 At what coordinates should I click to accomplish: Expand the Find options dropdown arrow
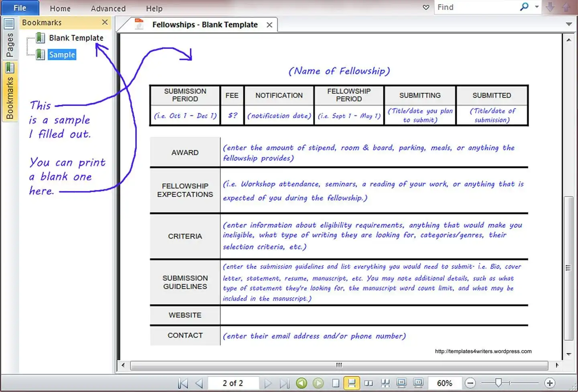tap(537, 7)
